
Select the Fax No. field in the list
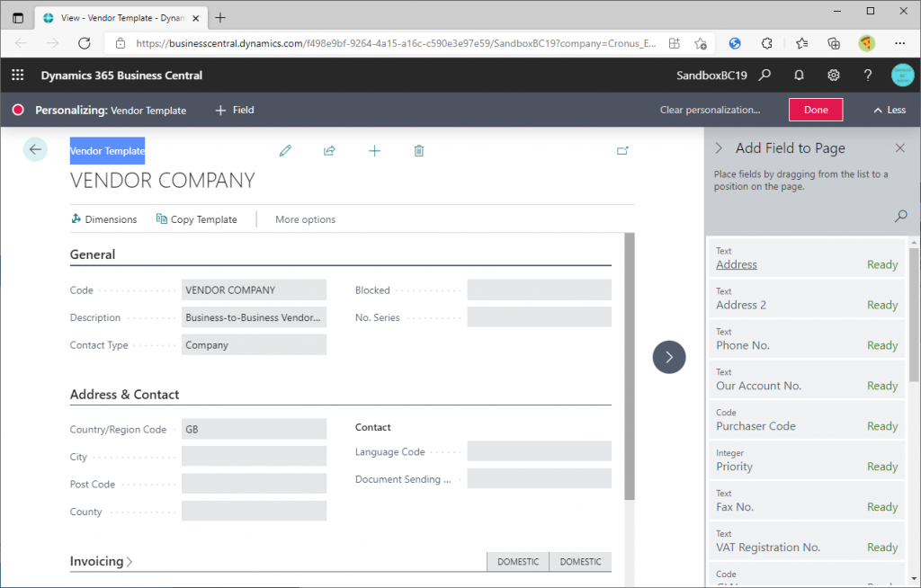[807, 501]
